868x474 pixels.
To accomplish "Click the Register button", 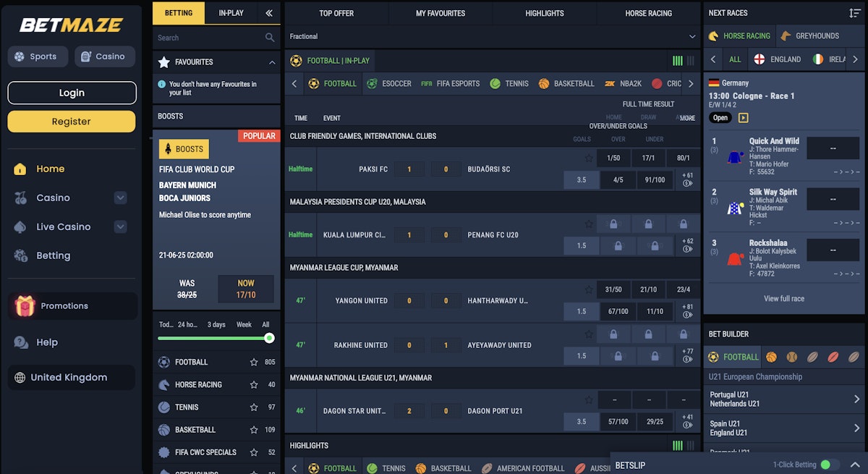I will tap(72, 122).
